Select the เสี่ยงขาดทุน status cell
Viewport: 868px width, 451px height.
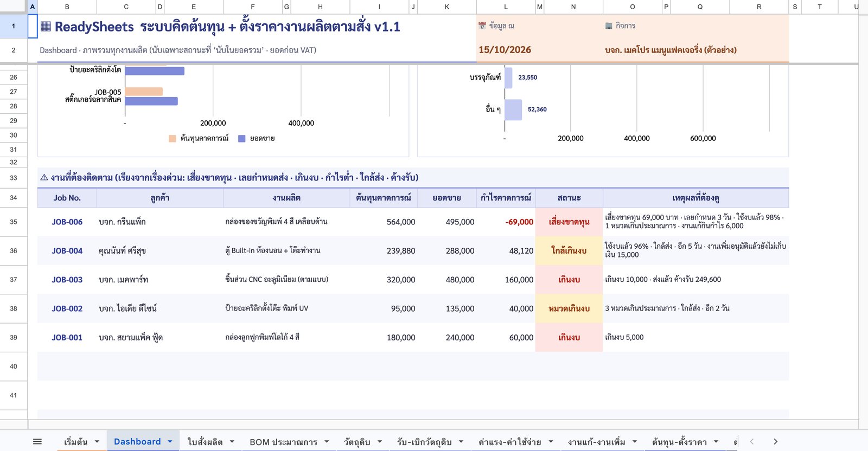569,222
